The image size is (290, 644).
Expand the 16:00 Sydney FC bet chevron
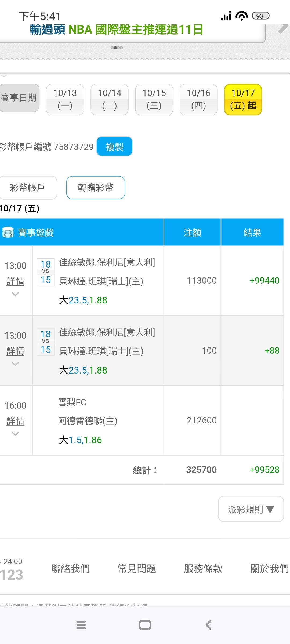click(x=15, y=434)
